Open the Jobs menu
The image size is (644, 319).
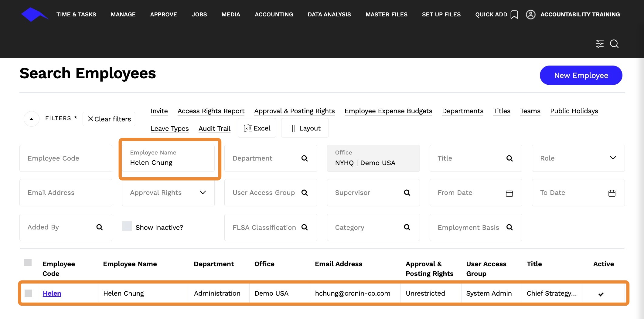click(x=199, y=14)
